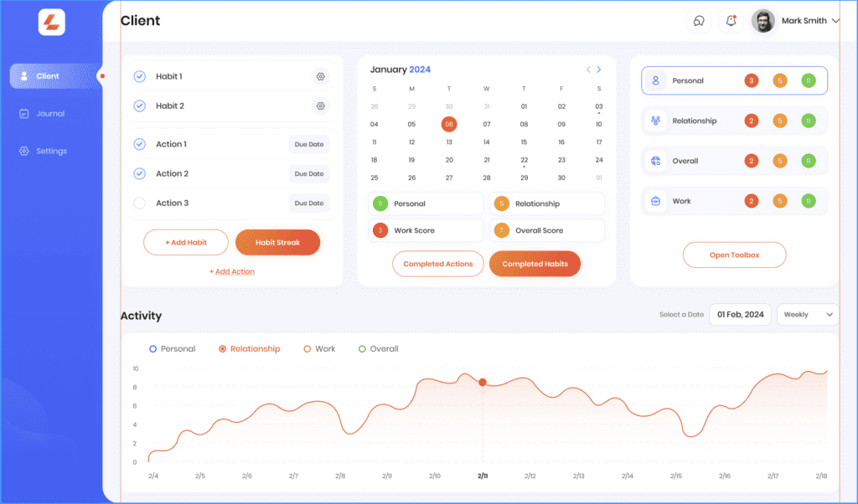Screen dimensions: 858x504
Task: Open the Journal sidebar menu item
Action: (49, 114)
